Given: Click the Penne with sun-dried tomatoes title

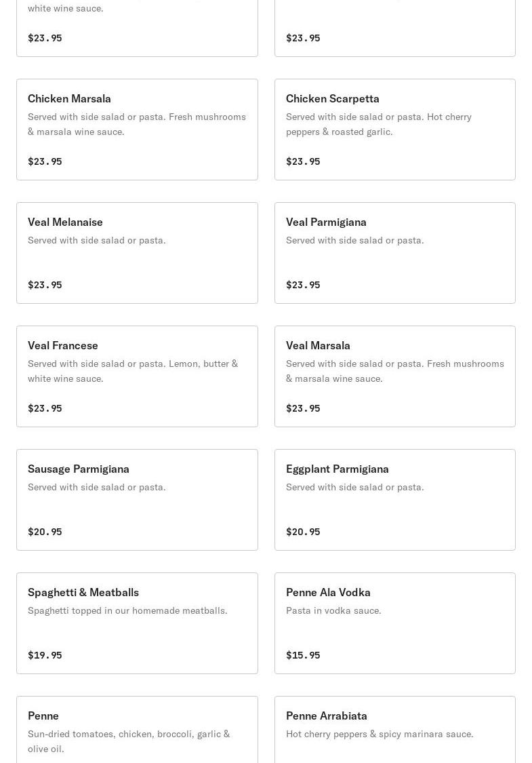Looking at the screenshot, I should (x=43, y=716).
